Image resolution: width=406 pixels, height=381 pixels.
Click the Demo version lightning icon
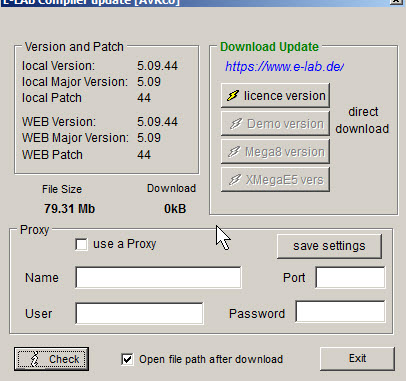tap(235, 124)
